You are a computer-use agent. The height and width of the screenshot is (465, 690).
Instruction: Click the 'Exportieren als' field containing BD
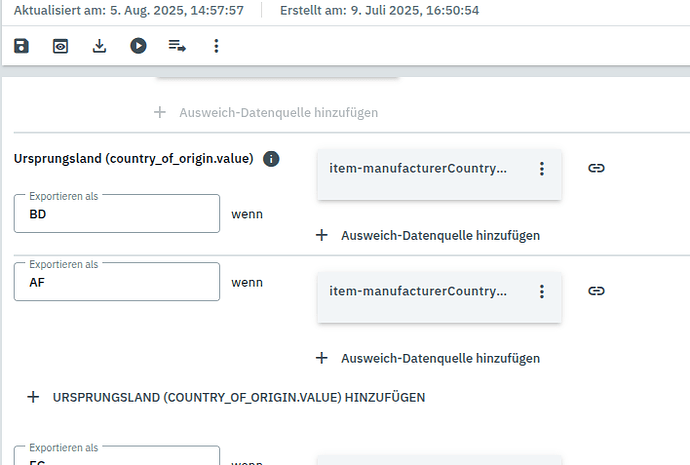pyautogui.click(x=117, y=214)
